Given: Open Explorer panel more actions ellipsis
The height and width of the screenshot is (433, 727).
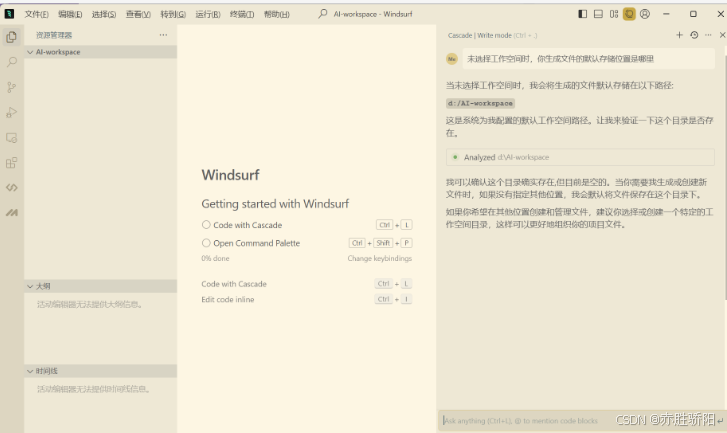Looking at the screenshot, I should [x=163, y=35].
